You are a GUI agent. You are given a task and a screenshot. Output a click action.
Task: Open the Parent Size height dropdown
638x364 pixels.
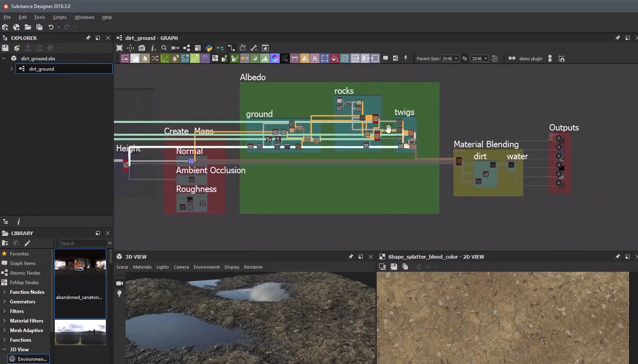tap(480, 59)
